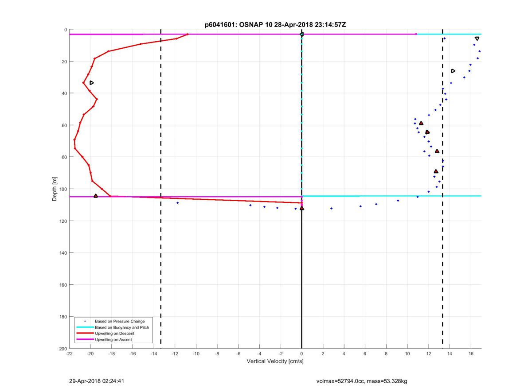Click the right-pointing triangle marker near -20 cm/s

[x=91, y=83]
